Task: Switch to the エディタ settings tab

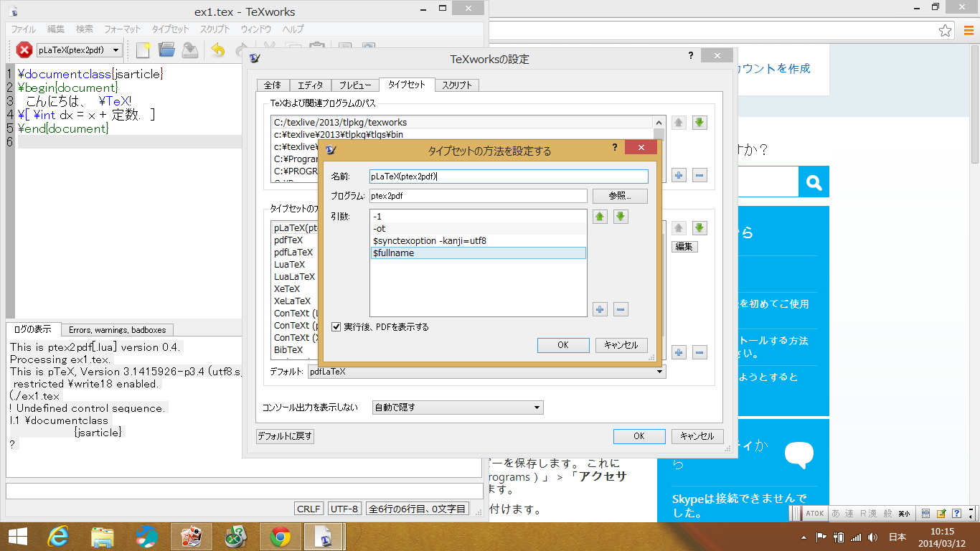Action: pos(311,85)
